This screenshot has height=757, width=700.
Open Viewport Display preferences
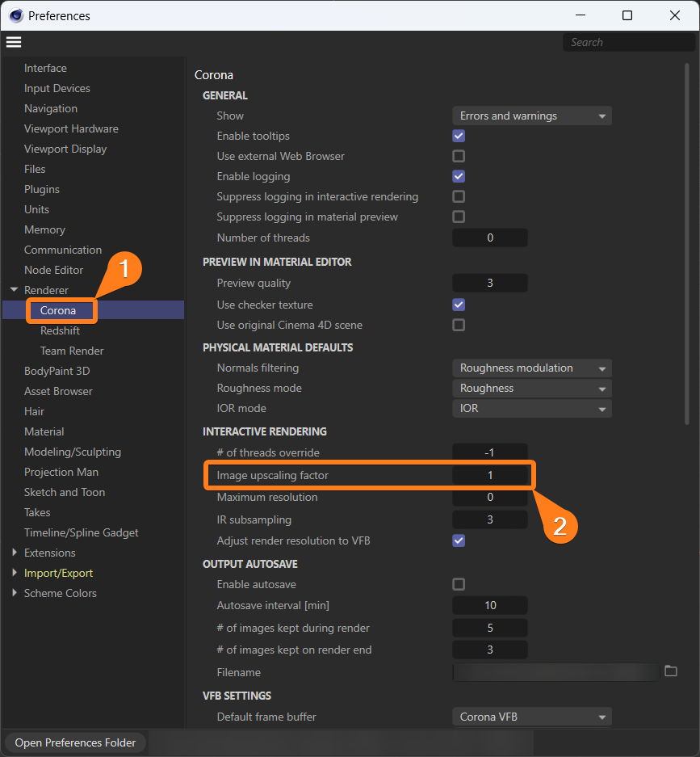click(65, 149)
